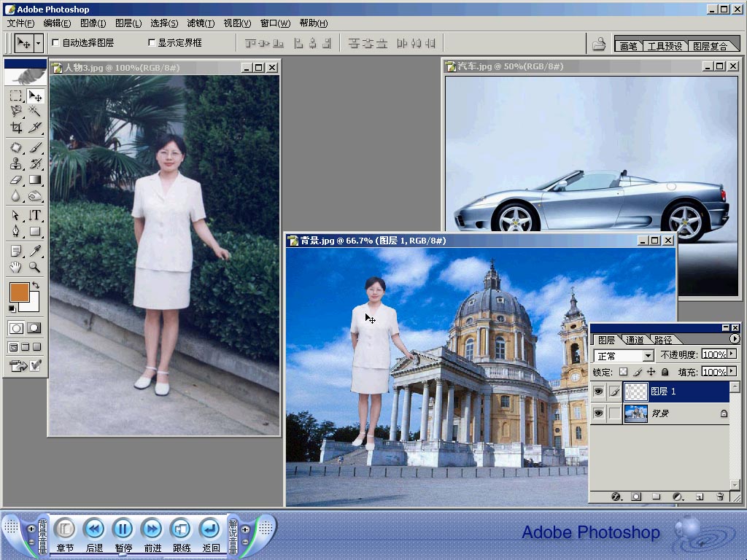The width and height of the screenshot is (747, 560).
Task: Select the Move tool in toolbox
Action: click(x=35, y=96)
